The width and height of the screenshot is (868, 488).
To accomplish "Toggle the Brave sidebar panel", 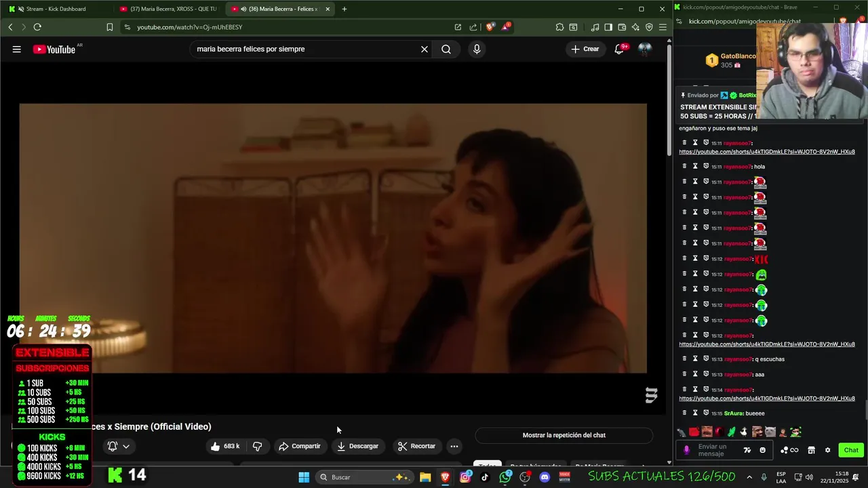I will pyautogui.click(x=608, y=27).
